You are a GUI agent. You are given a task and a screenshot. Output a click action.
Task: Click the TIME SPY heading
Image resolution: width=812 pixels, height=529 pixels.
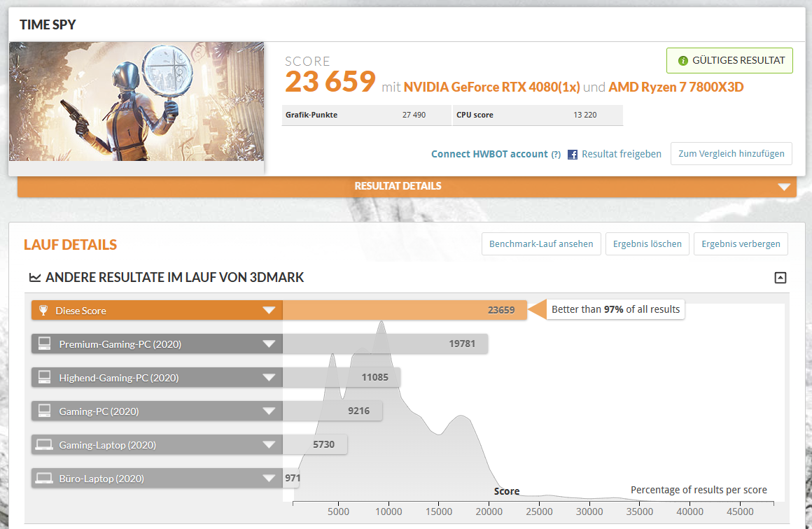click(x=48, y=25)
